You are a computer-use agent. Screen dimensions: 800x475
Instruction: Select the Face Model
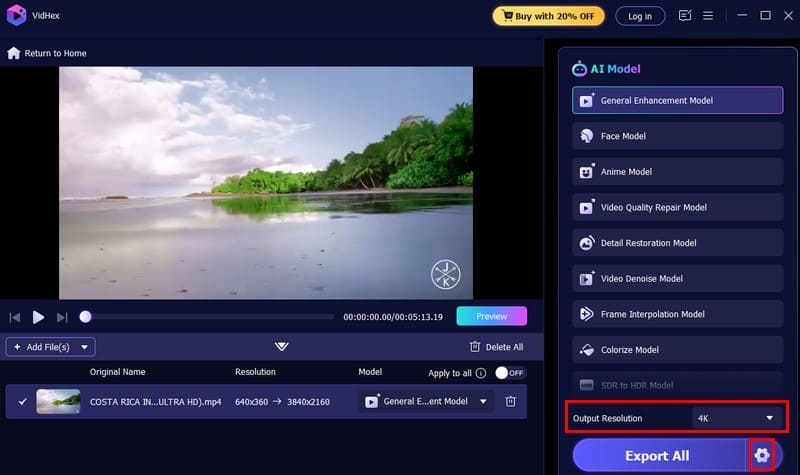[677, 136]
